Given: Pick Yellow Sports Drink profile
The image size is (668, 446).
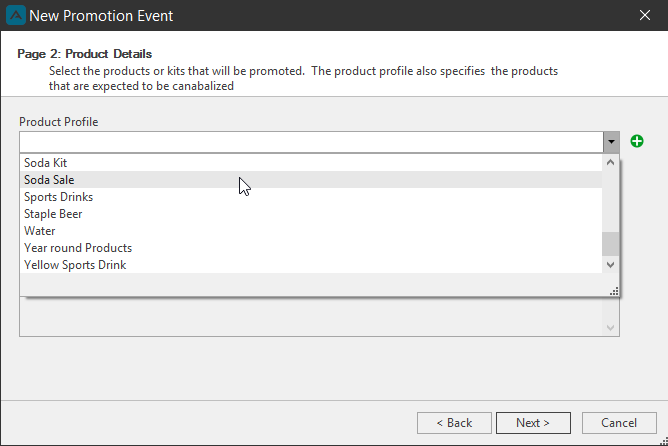Looking at the screenshot, I should (x=311, y=265).
